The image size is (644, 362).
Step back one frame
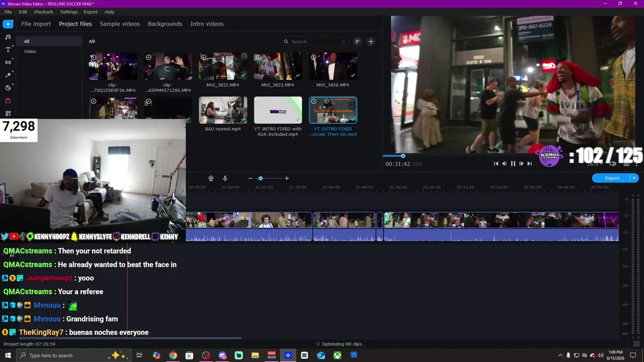504,164
